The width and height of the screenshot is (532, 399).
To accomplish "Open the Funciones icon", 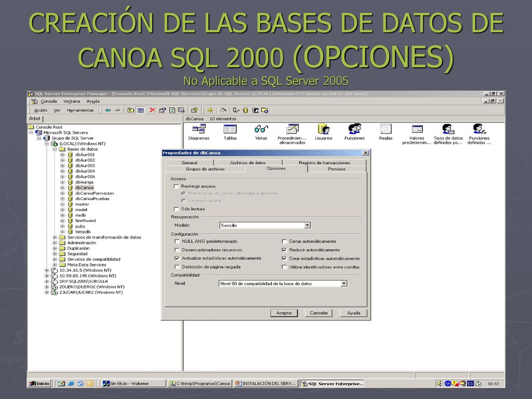I will coord(354,132).
